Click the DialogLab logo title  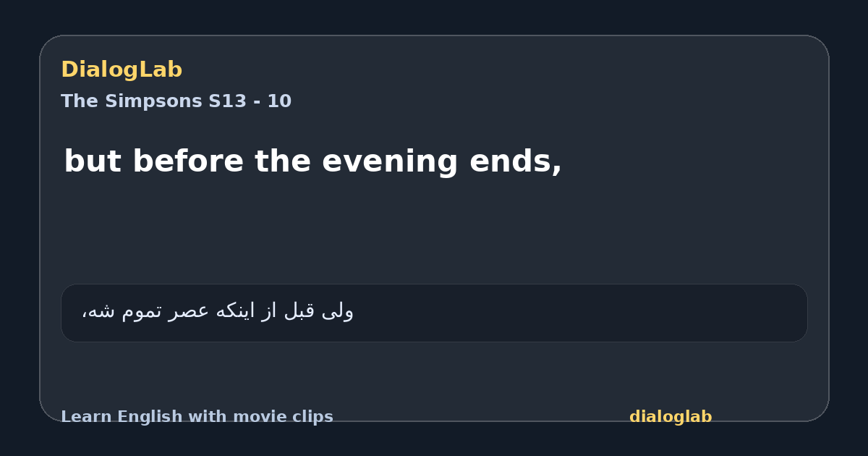pos(122,69)
